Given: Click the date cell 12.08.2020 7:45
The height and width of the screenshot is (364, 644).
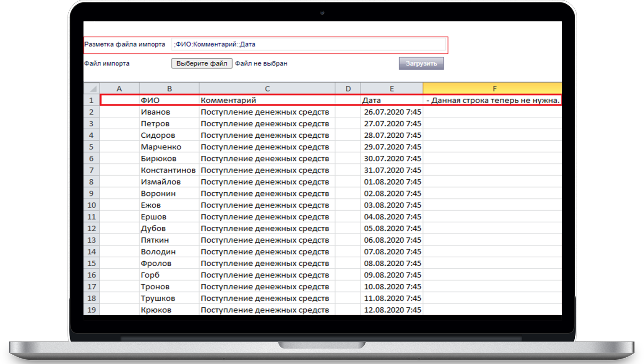Looking at the screenshot, I should point(392,310).
